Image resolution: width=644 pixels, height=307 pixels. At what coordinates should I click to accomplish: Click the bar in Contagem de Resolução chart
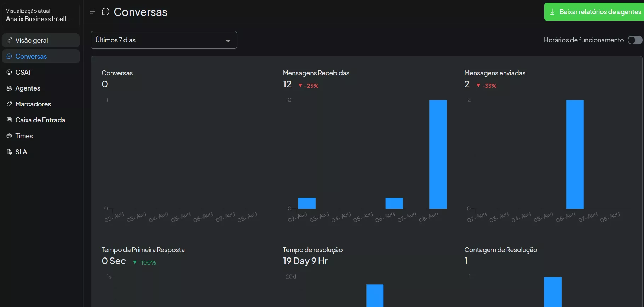(553, 292)
